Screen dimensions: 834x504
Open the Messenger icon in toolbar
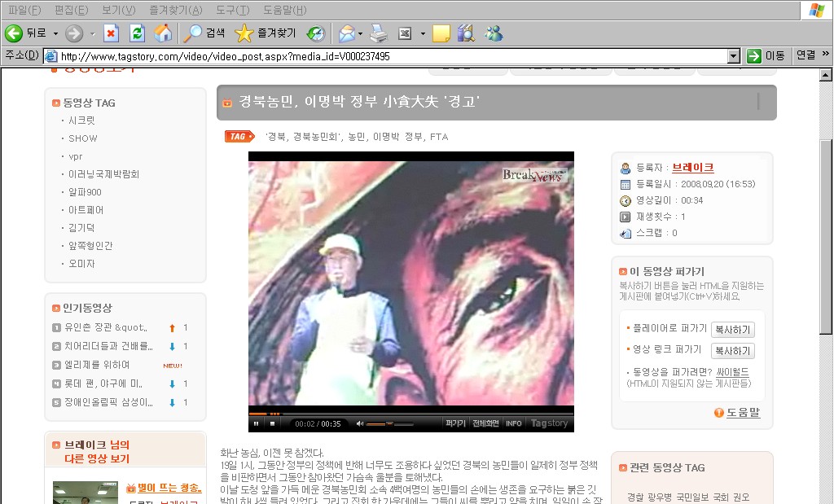494,33
